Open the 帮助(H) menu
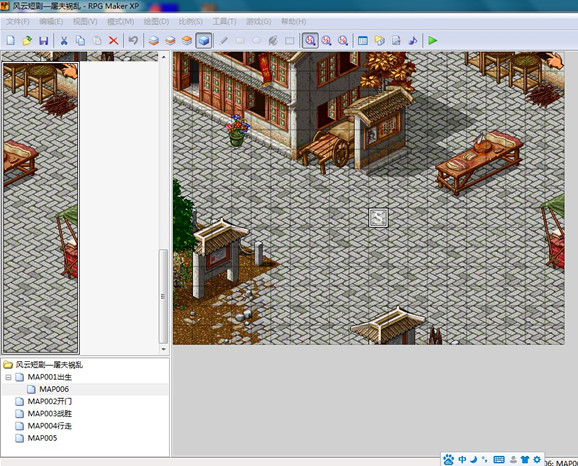The width and height of the screenshot is (578, 466). coord(293,21)
